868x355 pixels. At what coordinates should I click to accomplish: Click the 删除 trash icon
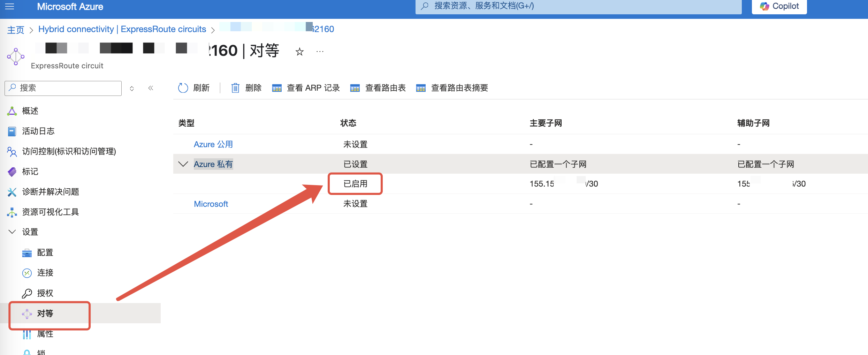click(x=235, y=88)
